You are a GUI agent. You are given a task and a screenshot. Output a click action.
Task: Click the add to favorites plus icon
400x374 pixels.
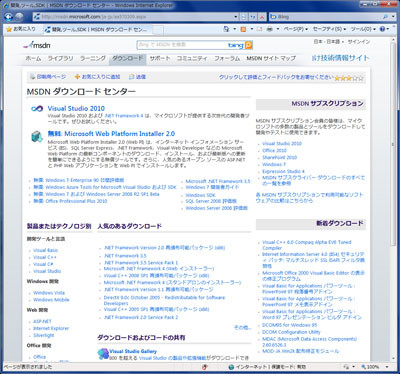click(77, 77)
